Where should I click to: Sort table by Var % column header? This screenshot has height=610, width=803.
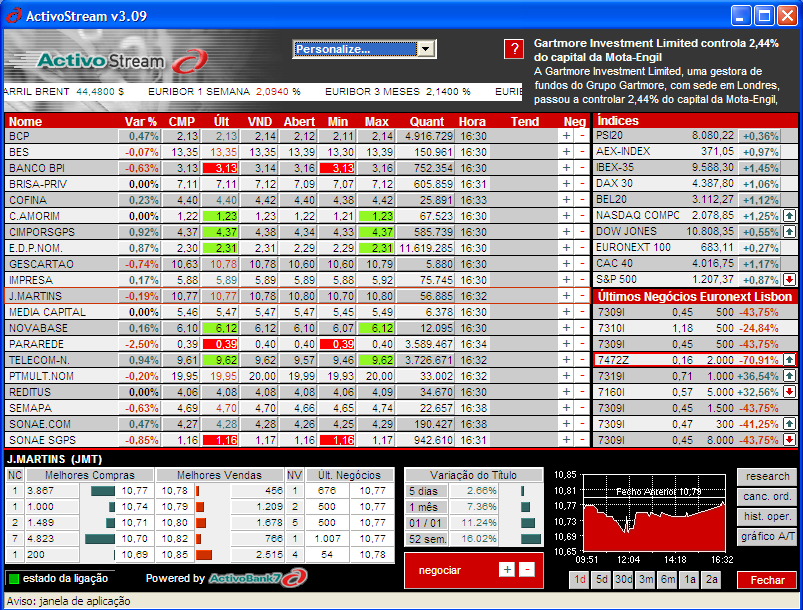[141, 121]
